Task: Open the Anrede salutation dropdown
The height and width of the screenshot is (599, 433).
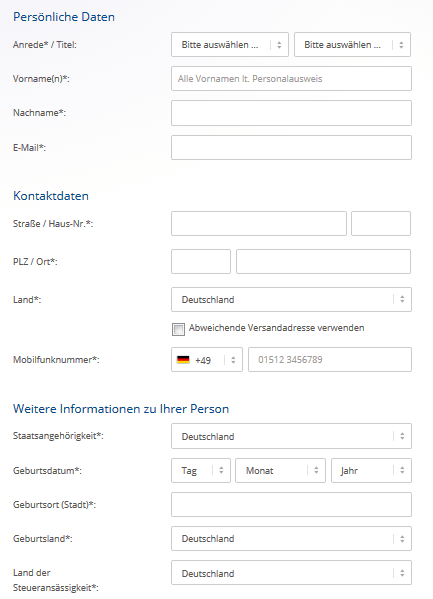Action: pos(230,45)
